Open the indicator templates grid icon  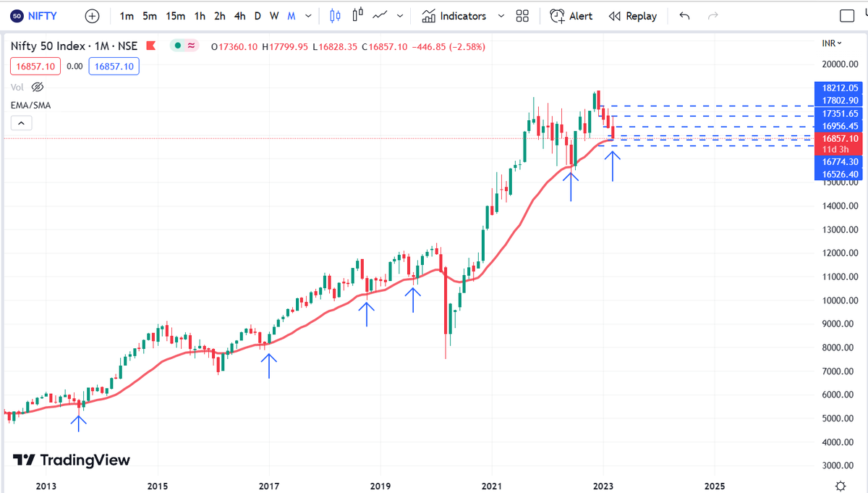(523, 16)
